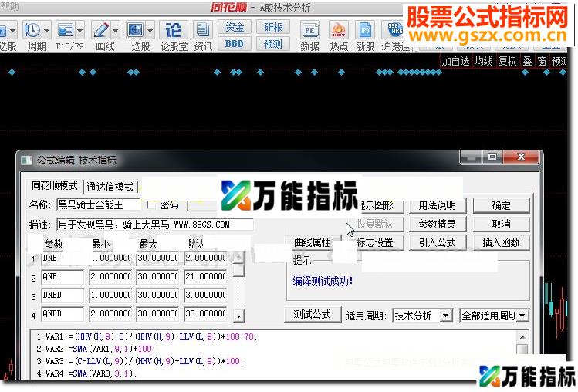The image size is (578, 392).
Task: Click the 研报 toolbar button
Action: [x=273, y=27]
